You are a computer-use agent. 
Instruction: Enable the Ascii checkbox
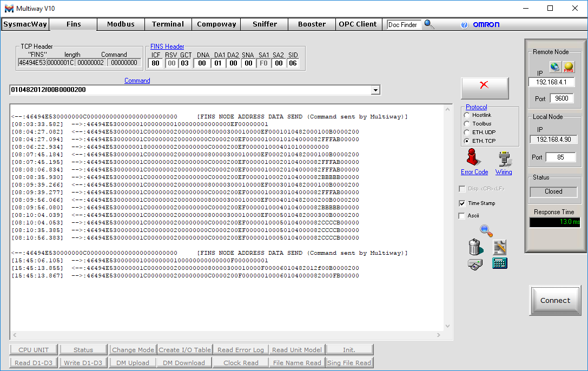click(462, 215)
